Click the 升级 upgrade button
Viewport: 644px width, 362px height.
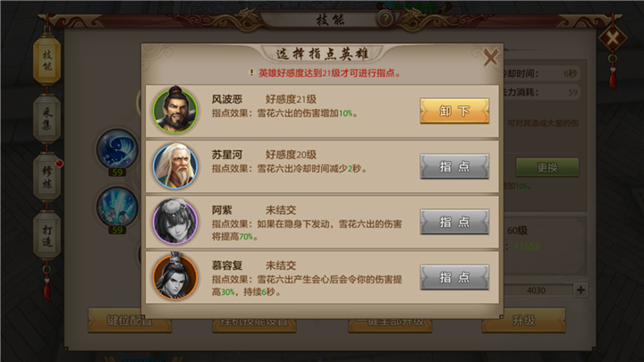point(523,321)
